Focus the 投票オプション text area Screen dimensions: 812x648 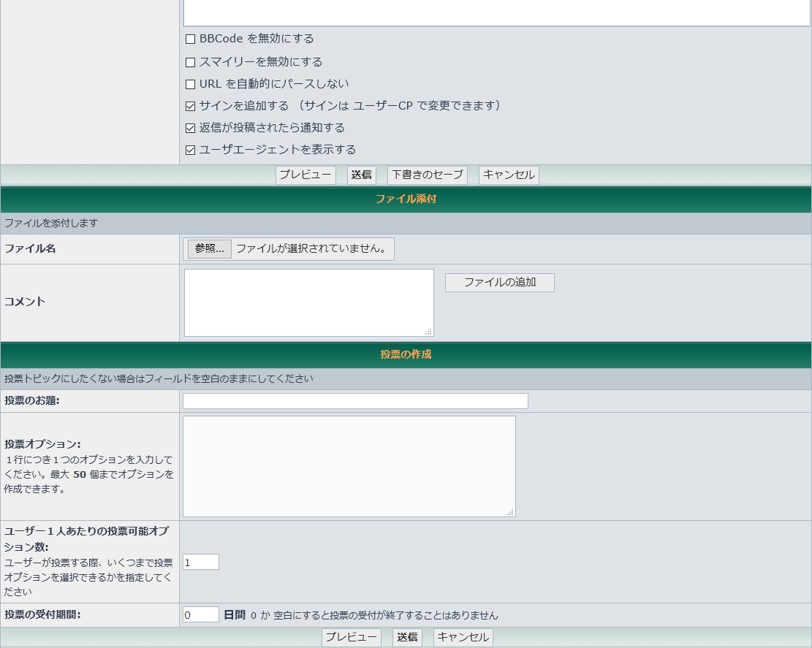pos(349,466)
